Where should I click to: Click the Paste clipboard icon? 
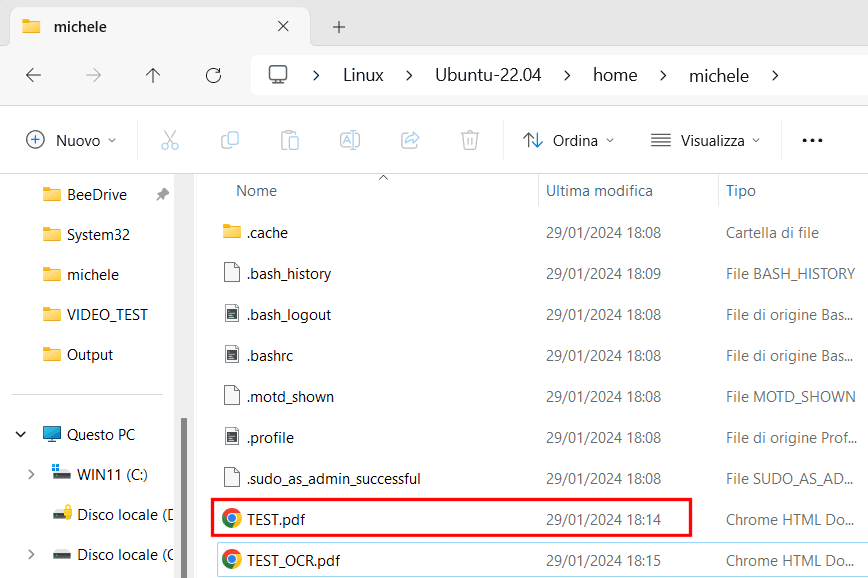[x=290, y=140]
